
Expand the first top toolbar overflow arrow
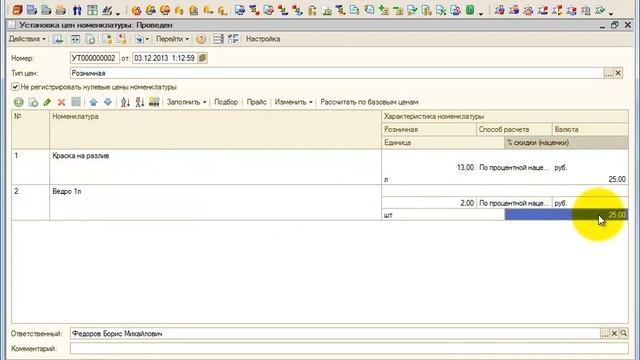[x=118, y=13]
